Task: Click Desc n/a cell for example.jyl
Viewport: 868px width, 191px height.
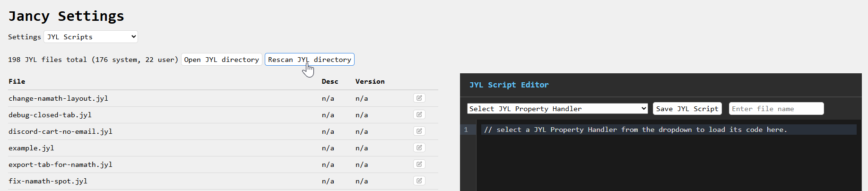Action: click(328, 148)
